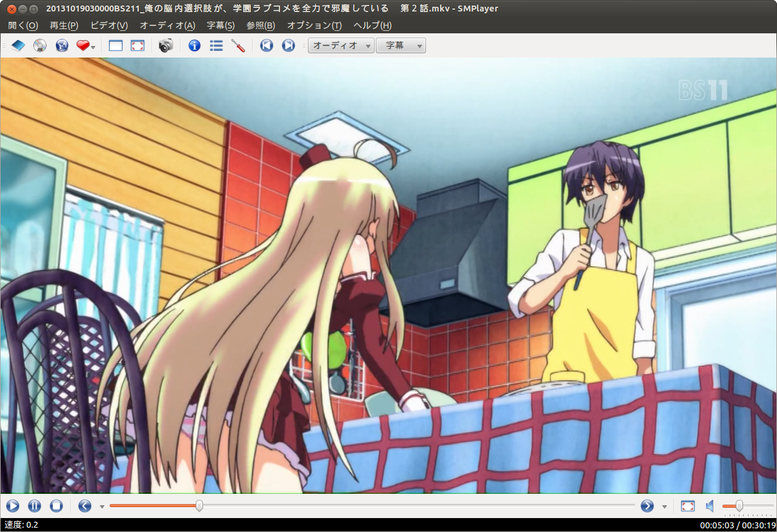Open preferences with the tools icon
The image size is (777, 532).
(238, 45)
